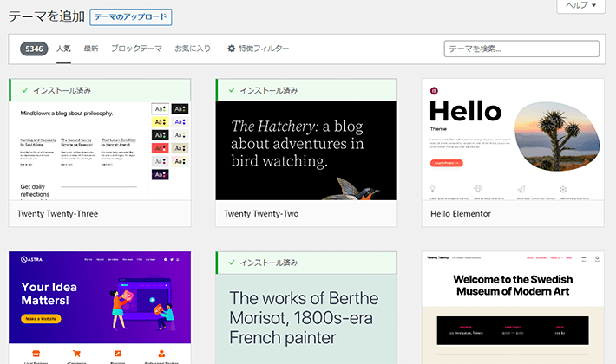This screenshot has height=364, width=616.
Task: Click the Astra logo in purple preview
Action: [31, 259]
